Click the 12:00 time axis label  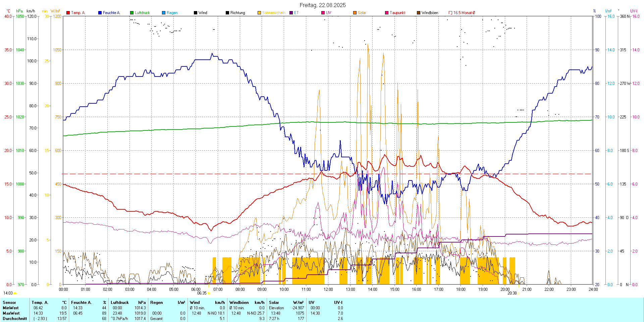[328, 289]
